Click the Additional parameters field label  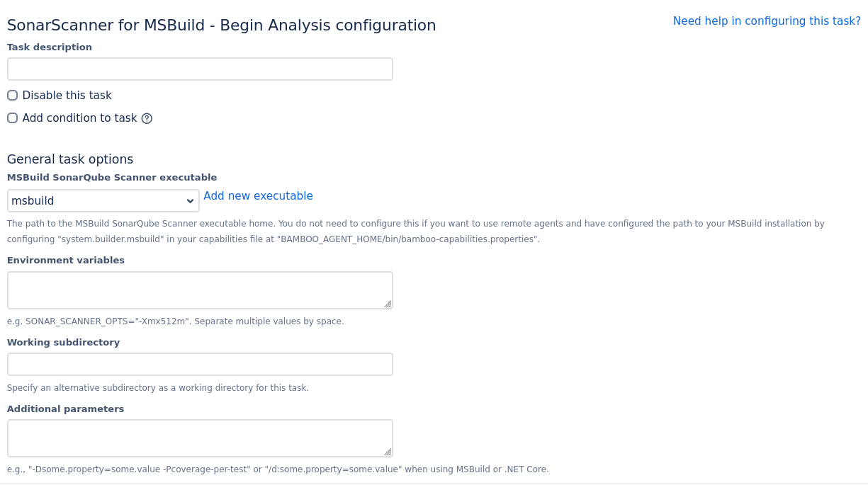click(x=66, y=409)
